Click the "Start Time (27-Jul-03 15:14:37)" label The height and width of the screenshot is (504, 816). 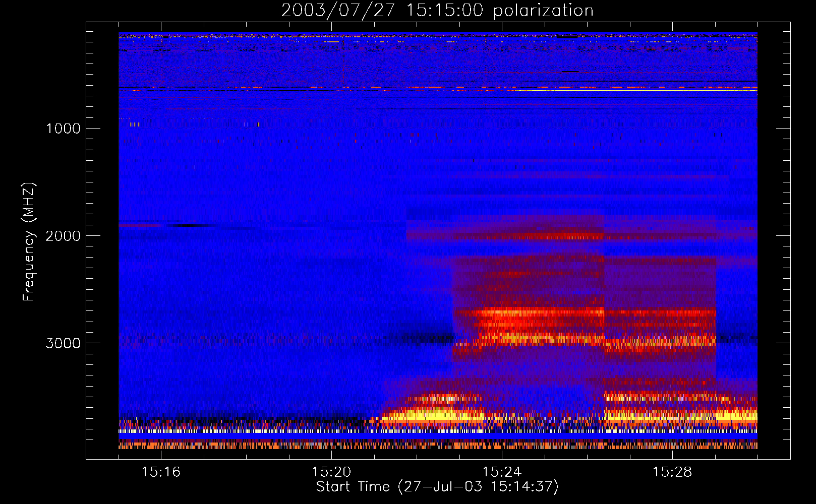437,487
